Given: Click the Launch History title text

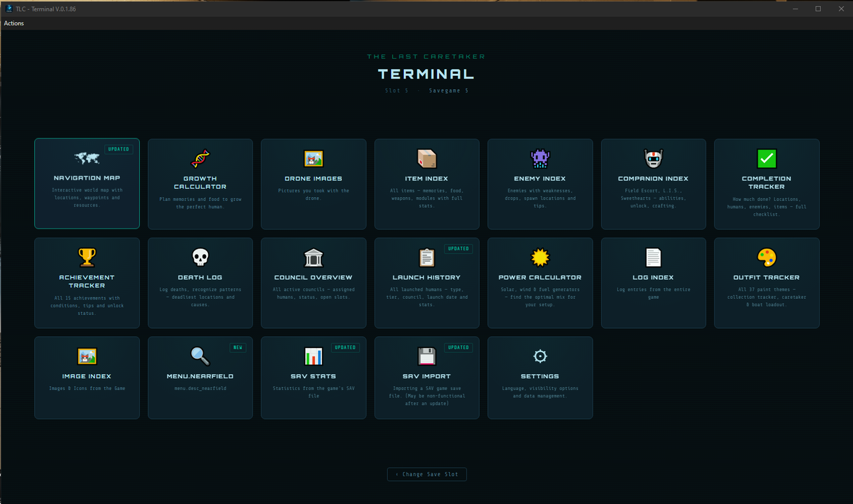Looking at the screenshot, I should tap(426, 278).
